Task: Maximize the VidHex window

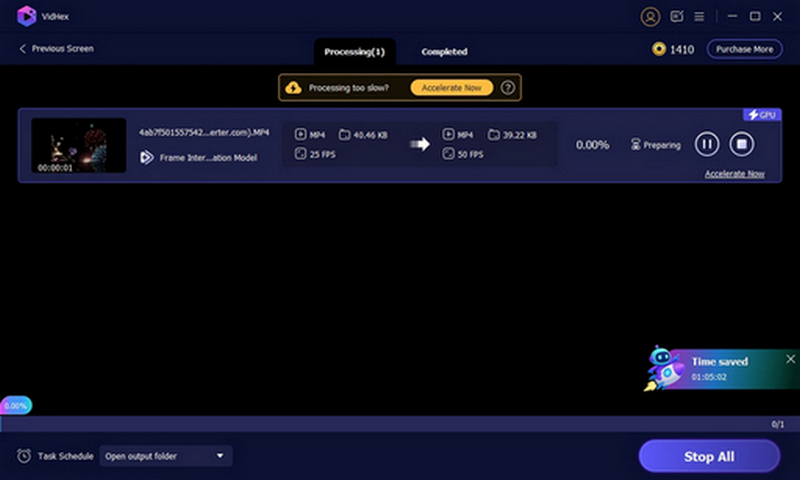Action: pos(755,16)
